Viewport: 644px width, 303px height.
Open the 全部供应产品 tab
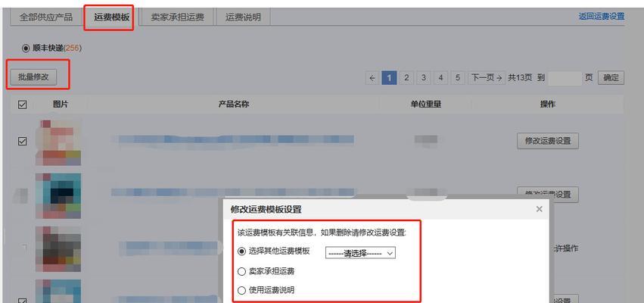coord(46,17)
